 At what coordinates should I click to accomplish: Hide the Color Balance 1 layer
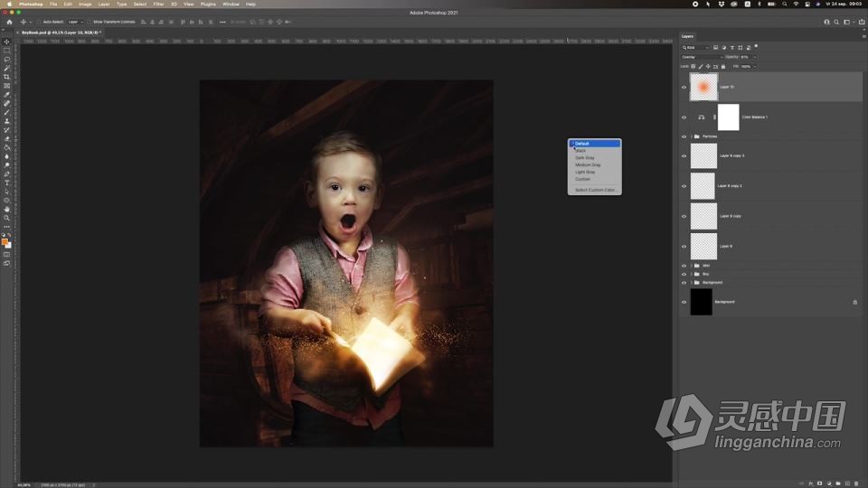(684, 117)
